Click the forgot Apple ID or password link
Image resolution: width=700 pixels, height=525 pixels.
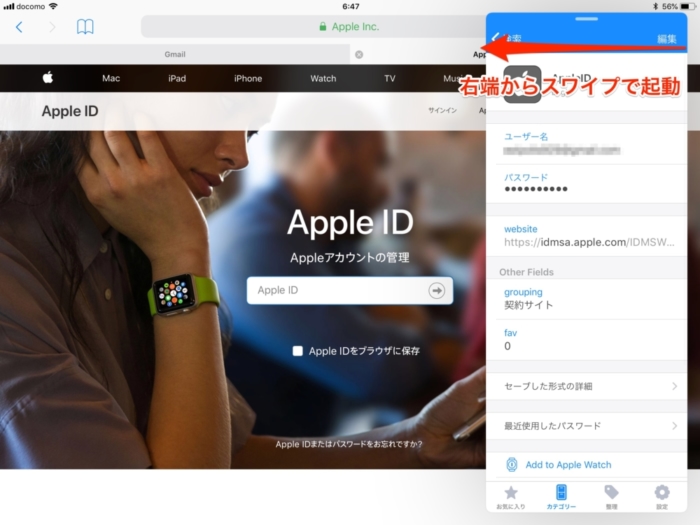[x=349, y=444]
